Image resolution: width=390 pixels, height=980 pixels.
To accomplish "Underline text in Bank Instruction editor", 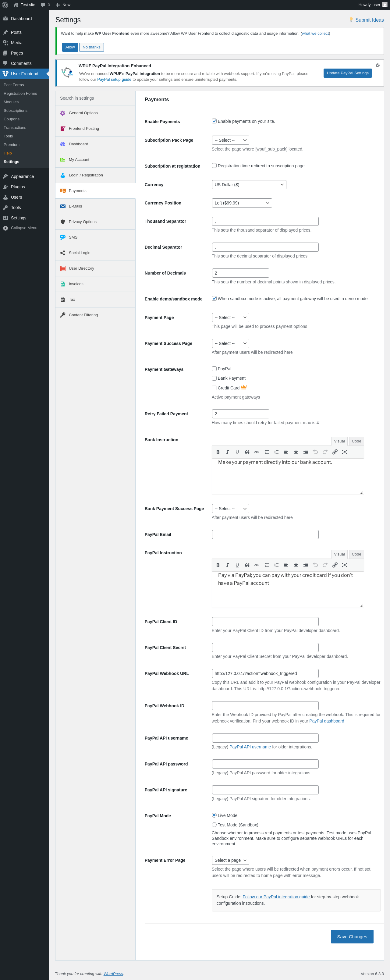I will [237, 452].
